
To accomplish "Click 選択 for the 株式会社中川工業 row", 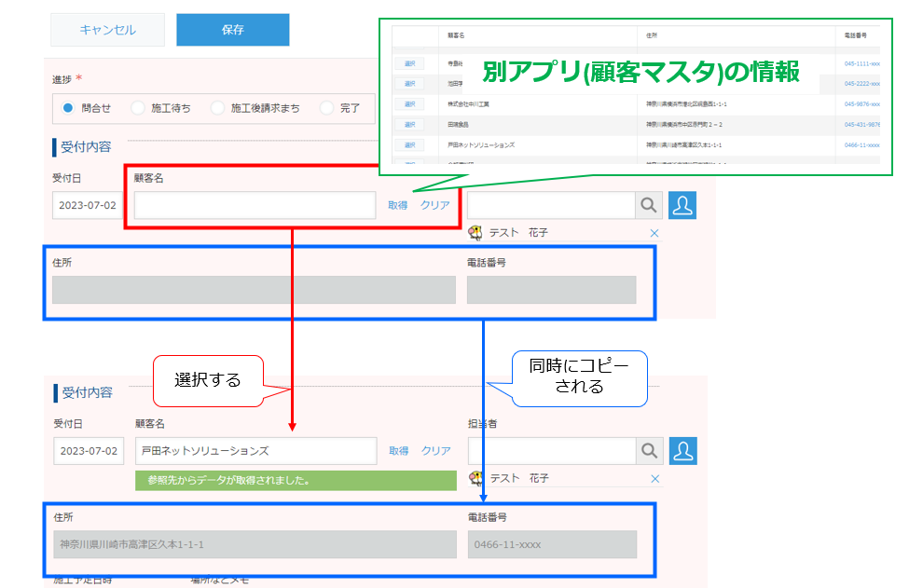I will click(x=407, y=103).
